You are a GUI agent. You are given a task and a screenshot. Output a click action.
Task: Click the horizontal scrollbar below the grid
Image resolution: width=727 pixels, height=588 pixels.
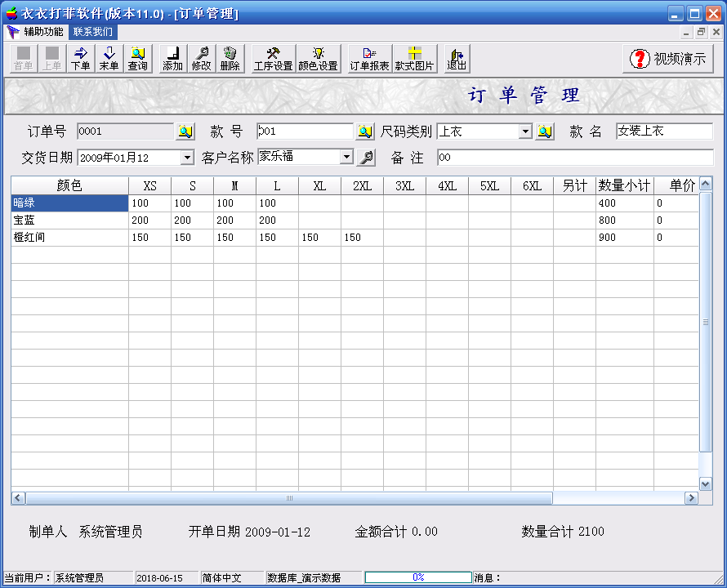tap(289, 497)
